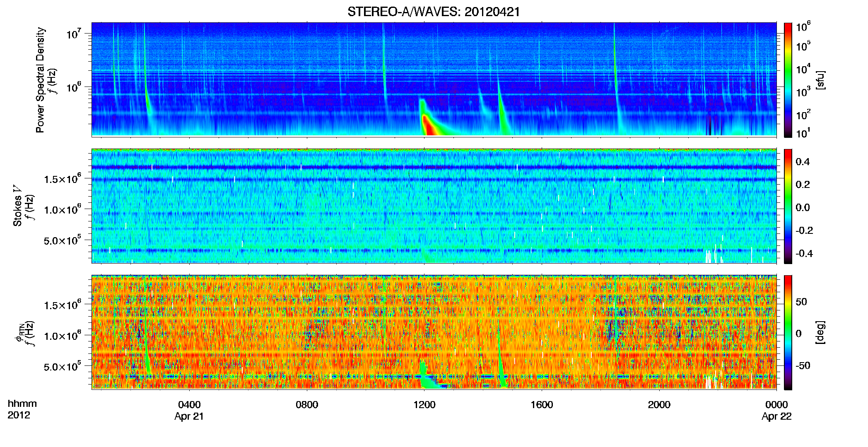Click the "Stokes V" y-axis label
Viewport: 868px width, 447px height.
[x=18, y=206]
